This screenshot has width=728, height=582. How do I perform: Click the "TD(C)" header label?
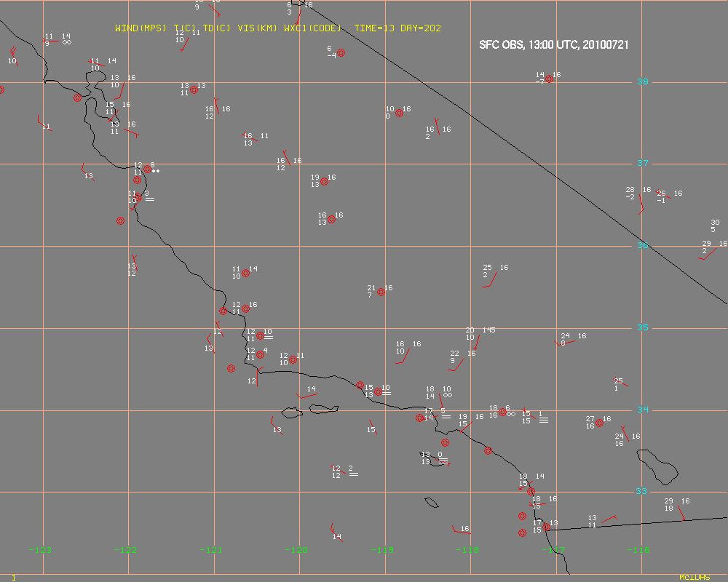(216, 28)
